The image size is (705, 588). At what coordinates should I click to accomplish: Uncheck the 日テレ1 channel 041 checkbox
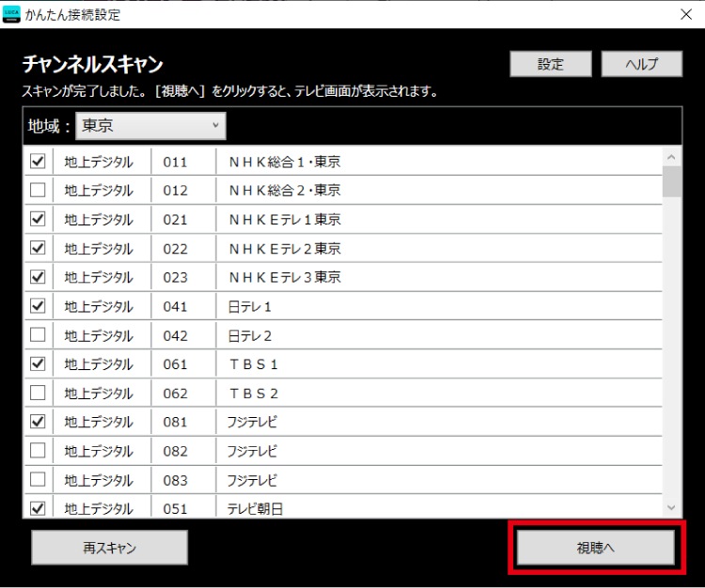(38, 306)
